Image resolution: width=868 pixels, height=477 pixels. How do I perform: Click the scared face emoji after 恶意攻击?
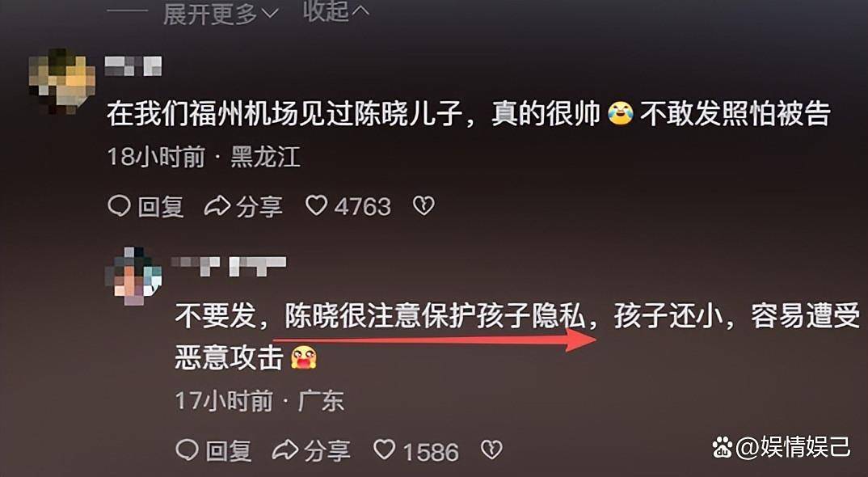pos(304,357)
